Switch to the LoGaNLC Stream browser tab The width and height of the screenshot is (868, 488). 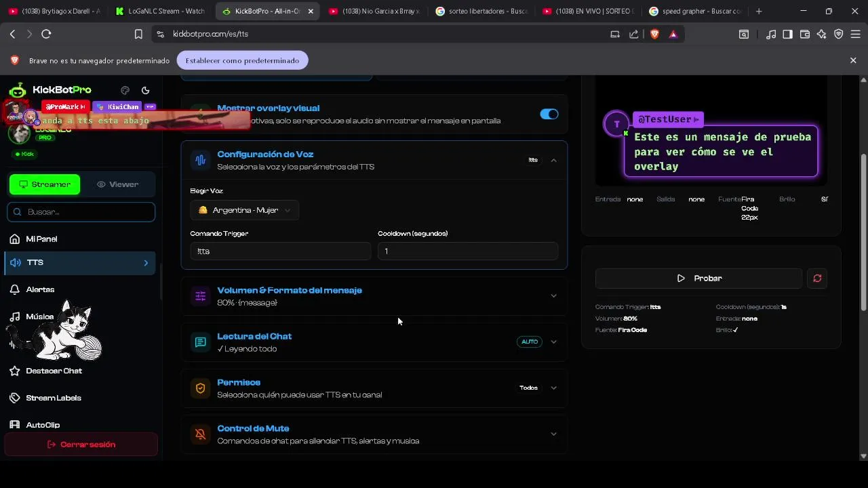(x=161, y=11)
